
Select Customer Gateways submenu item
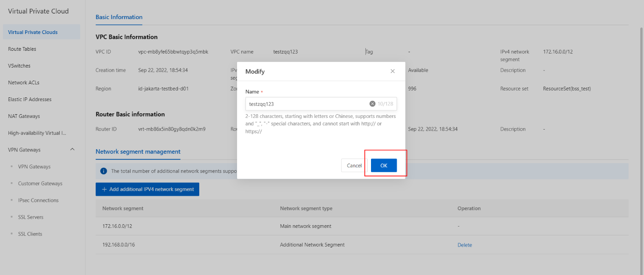pyautogui.click(x=40, y=183)
